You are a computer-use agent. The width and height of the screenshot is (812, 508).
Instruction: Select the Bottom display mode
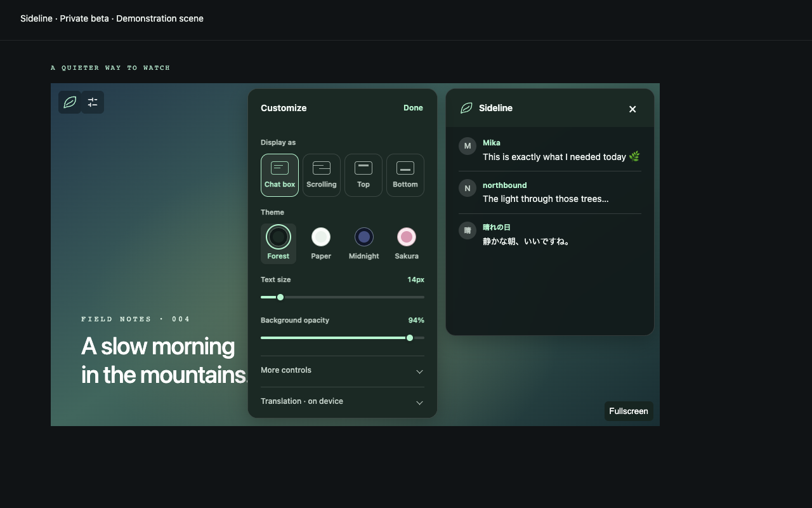click(x=405, y=175)
